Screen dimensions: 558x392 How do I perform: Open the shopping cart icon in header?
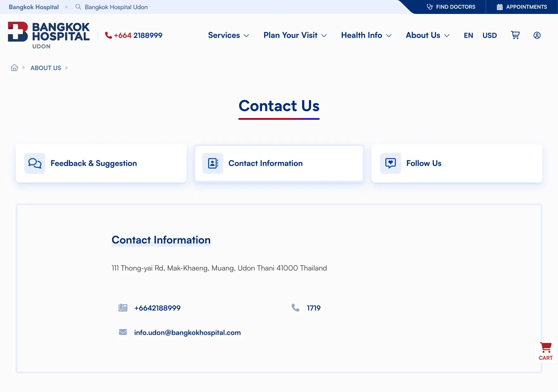(x=515, y=35)
